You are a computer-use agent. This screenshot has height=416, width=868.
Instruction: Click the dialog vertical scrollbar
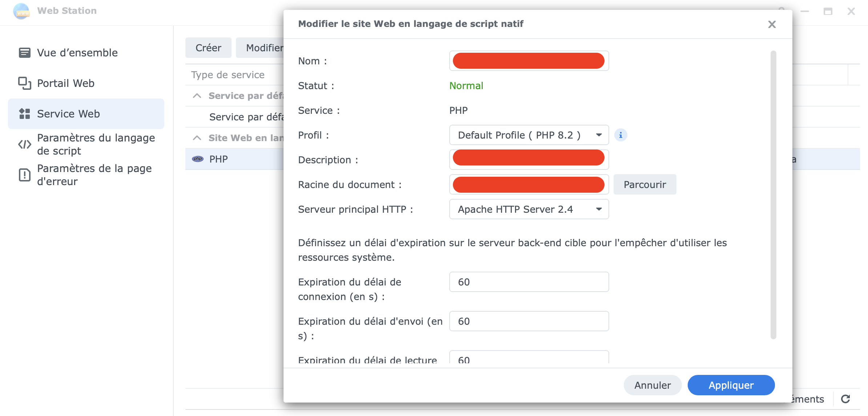773,195
